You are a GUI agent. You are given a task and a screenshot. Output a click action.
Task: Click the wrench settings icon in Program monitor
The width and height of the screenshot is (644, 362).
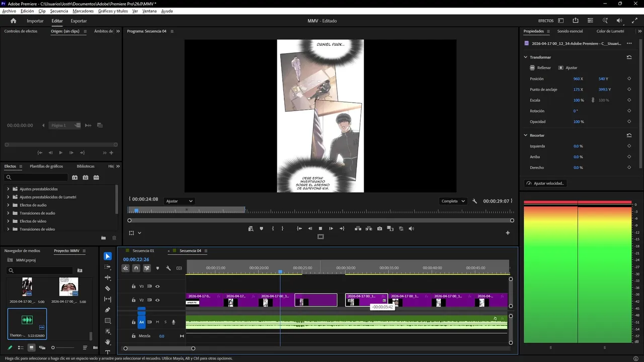[474, 201]
